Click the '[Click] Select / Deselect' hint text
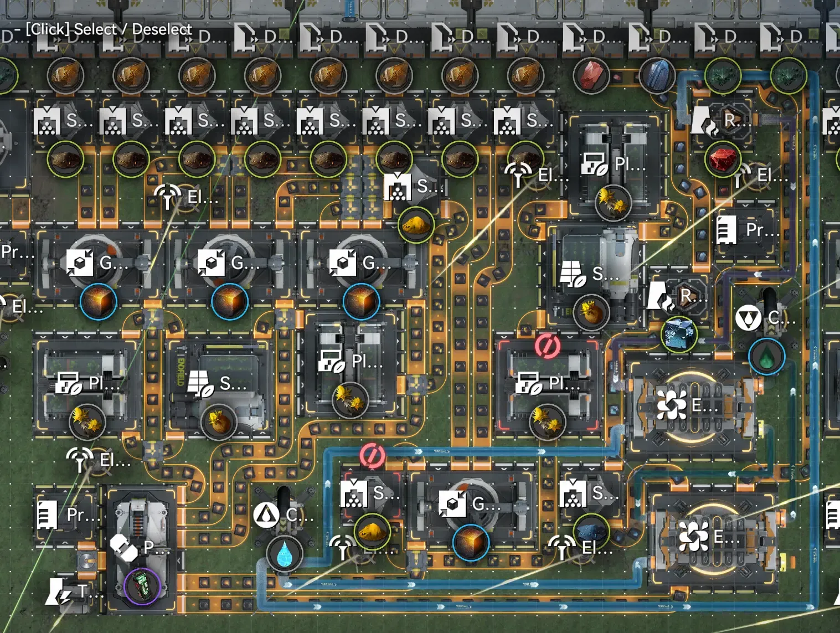Screen dimensions: 840x633 [x=109, y=29]
